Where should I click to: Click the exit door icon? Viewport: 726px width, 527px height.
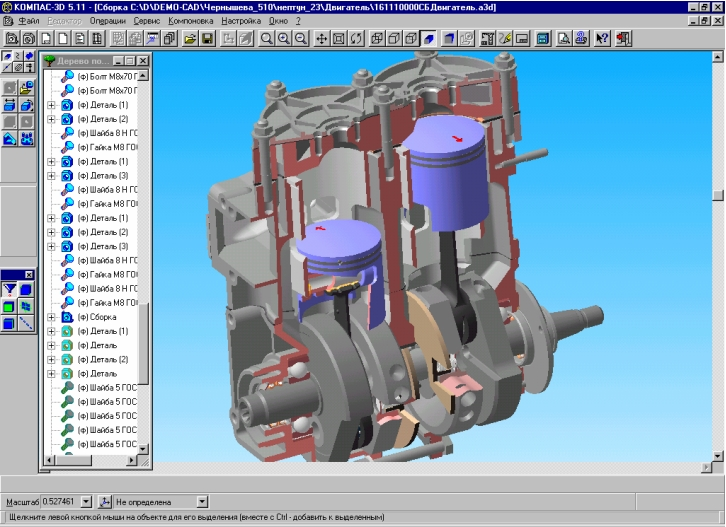coord(623,38)
